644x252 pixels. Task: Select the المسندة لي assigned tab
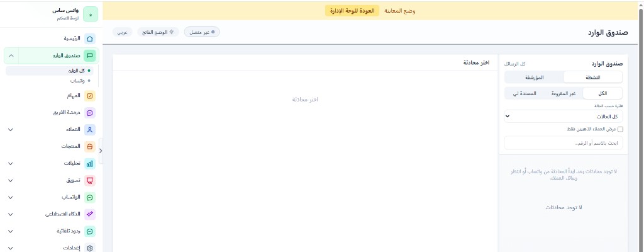(525, 93)
